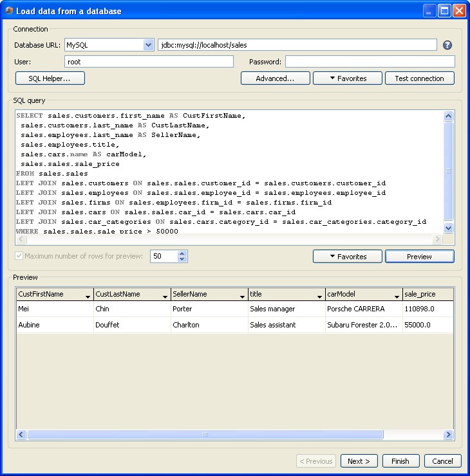Click the preview table horizontal scroll left arrow

pyautogui.click(x=21, y=434)
